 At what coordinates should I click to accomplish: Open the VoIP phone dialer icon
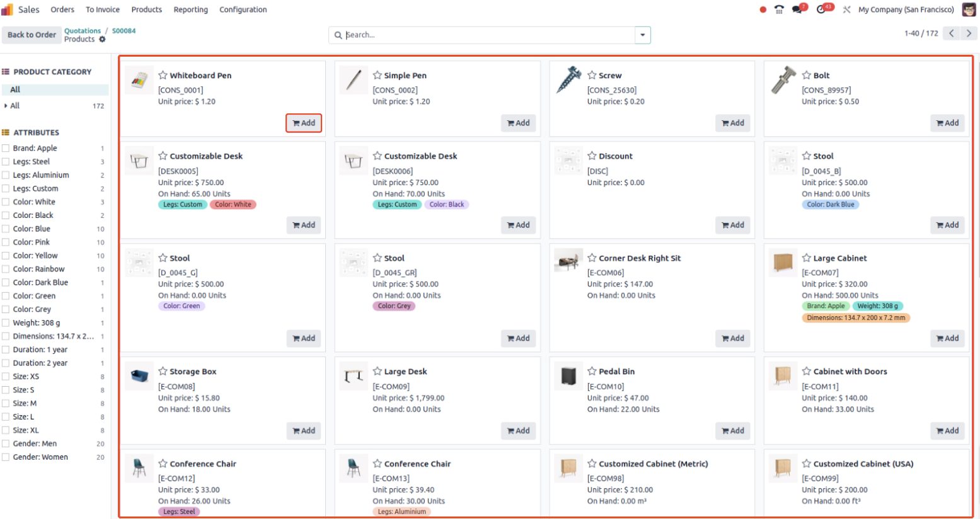click(780, 9)
